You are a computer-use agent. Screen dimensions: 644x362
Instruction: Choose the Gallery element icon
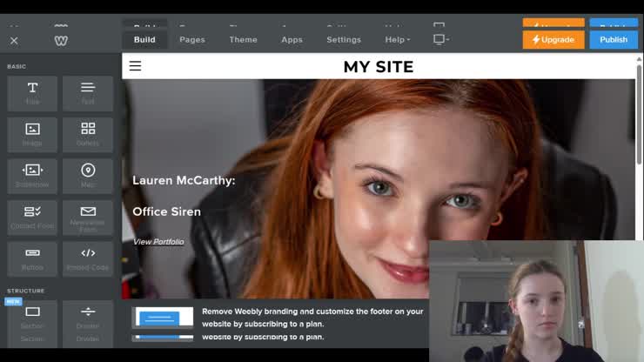[88, 129]
